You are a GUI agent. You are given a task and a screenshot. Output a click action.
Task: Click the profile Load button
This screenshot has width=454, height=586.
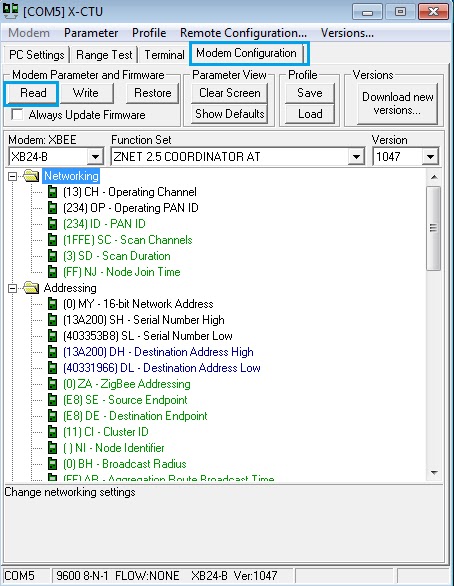[x=310, y=114]
